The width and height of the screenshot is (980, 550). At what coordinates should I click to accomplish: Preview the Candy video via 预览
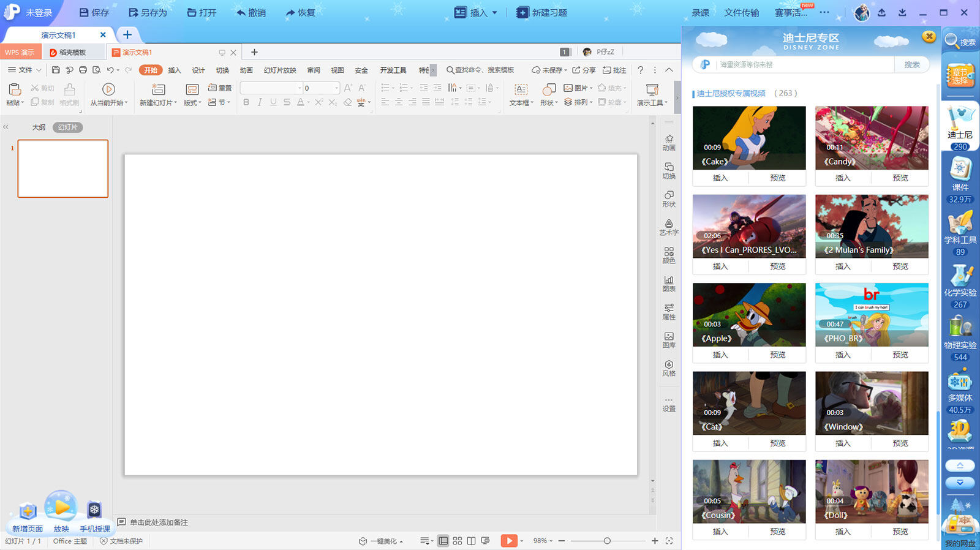(x=900, y=178)
